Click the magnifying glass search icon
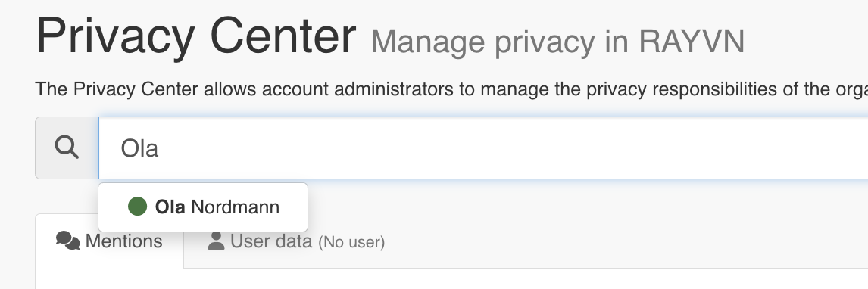The width and height of the screenshot is (868, 289). (67, 148)
